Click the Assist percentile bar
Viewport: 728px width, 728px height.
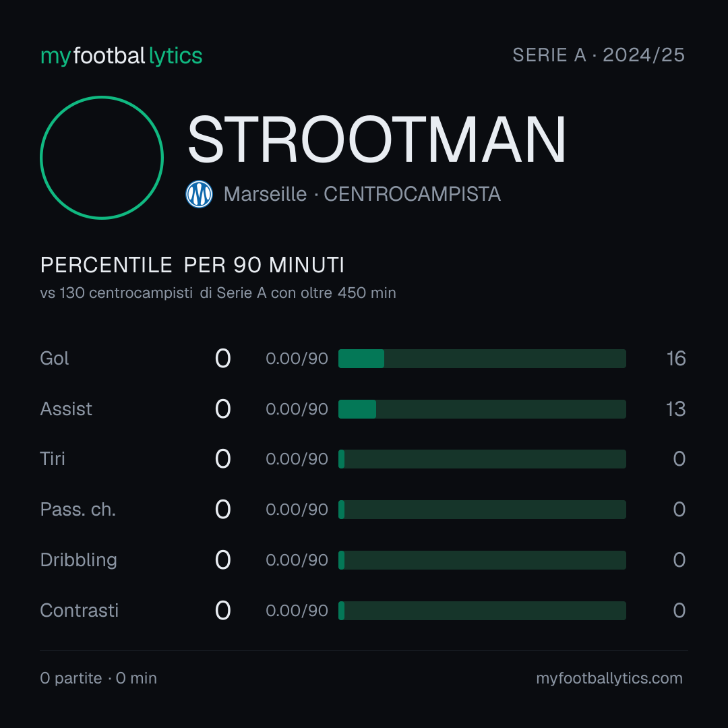coord(482,409)
